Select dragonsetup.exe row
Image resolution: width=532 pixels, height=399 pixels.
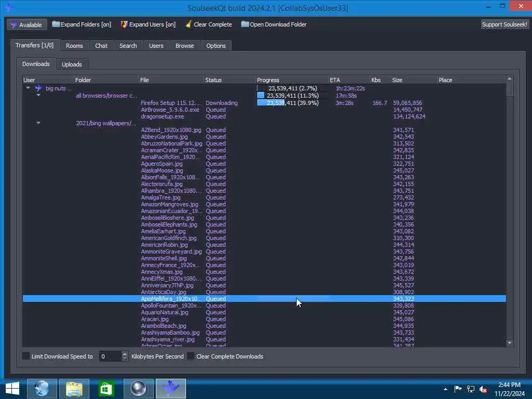(264, 116)
